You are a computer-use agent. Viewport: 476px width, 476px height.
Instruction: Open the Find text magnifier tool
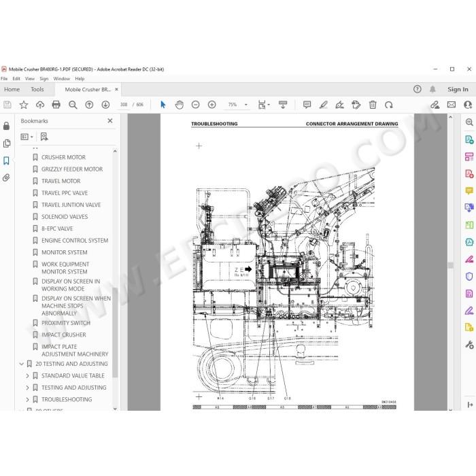pyautogui.click(x=73, y=105)
